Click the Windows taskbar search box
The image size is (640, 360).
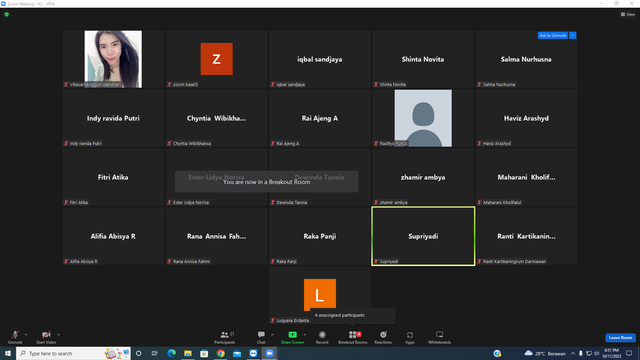tap(73, 353)
